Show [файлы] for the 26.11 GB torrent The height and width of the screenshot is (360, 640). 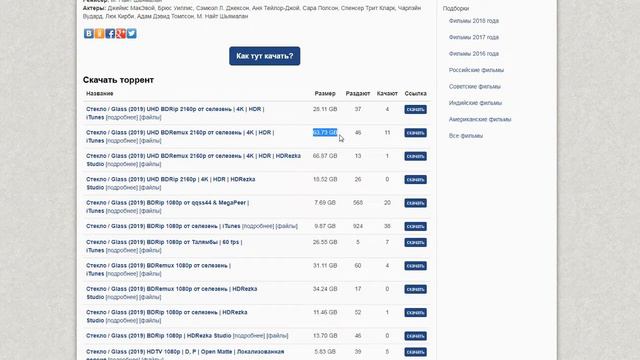pos(150,118)
